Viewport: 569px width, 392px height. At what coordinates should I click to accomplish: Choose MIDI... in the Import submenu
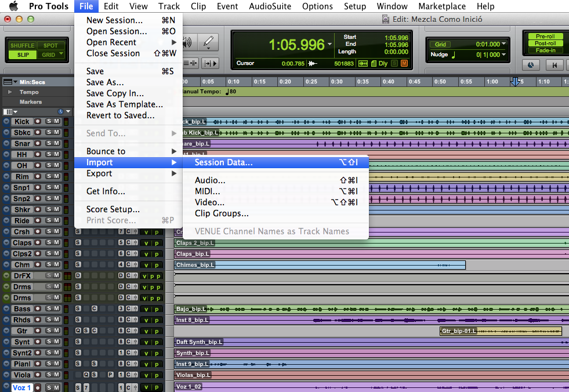point(276,191)
